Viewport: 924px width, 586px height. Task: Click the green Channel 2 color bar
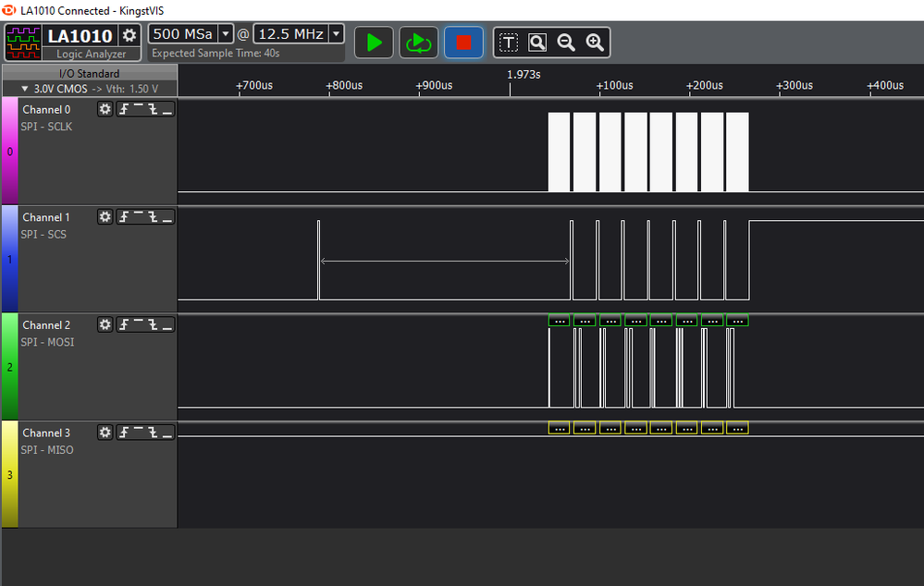(x=10, y=366)
